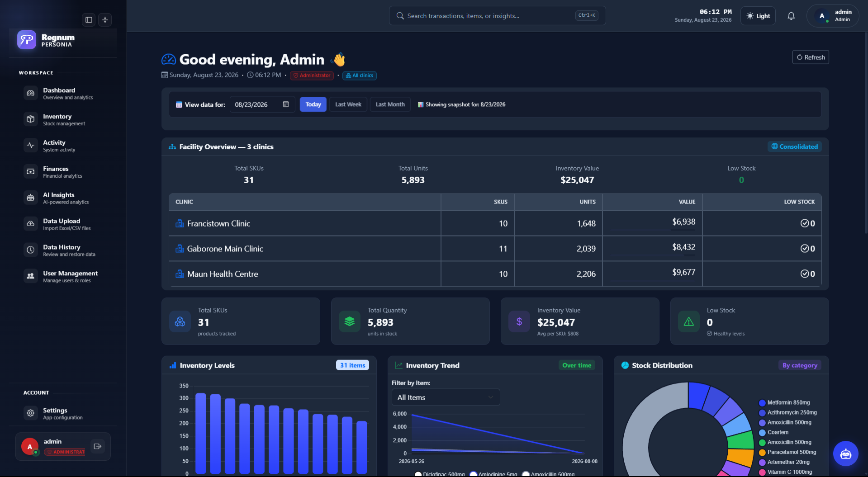
Task: Open Data Upload page
Action: point(63,224)
